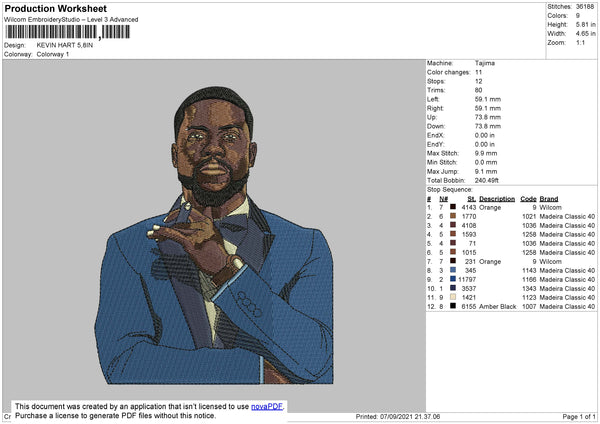600x424 pixels.
Task: Select the Height value 5.81 in
Action: pyautogui.click(x=585, y=24)
